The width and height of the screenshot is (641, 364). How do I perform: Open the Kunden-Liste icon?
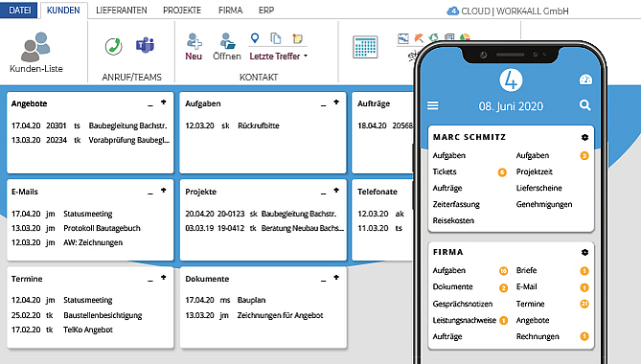point(36,47)
